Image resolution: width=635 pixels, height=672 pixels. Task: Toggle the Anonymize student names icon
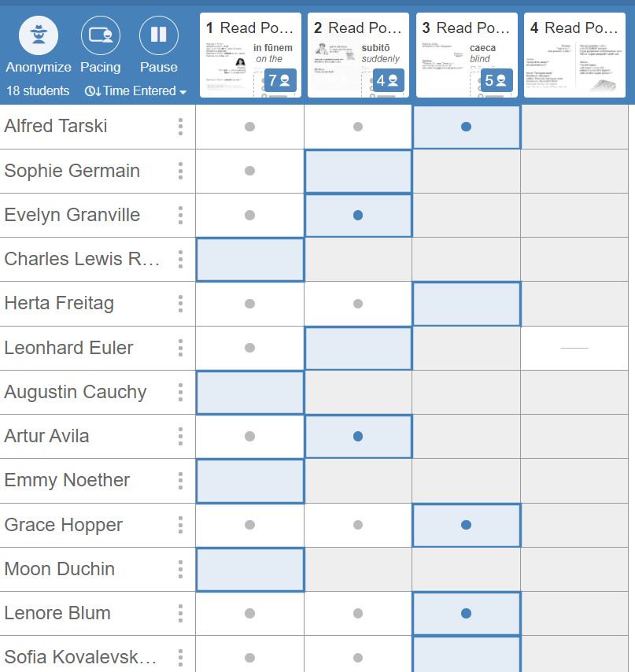pyautogui.click(x=38, y=35)
